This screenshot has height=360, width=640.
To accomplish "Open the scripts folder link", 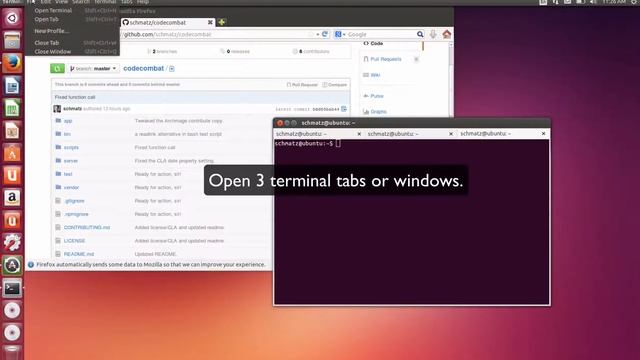I will click(71, 147).
